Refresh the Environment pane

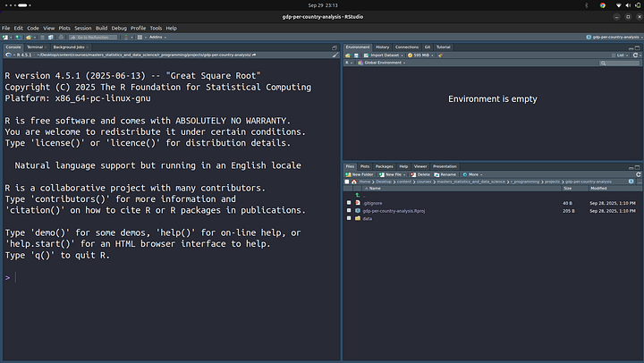coord(635,55)
